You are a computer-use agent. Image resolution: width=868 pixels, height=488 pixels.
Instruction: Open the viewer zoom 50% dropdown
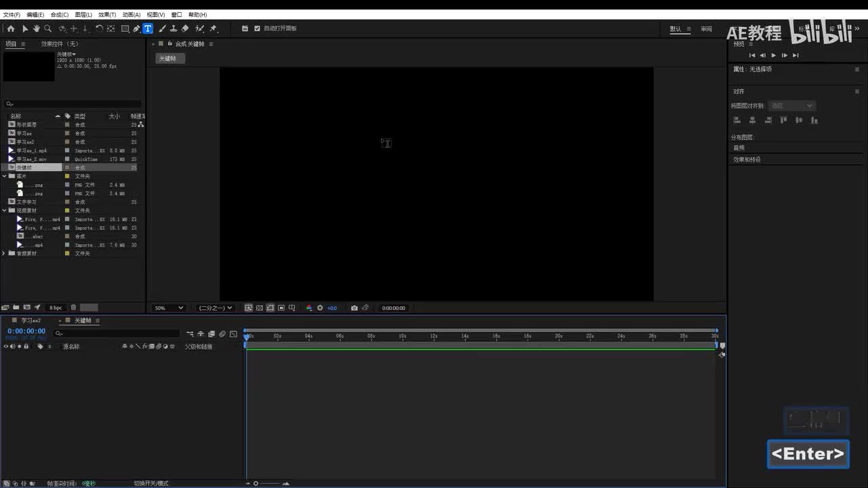tap(169, 308)
